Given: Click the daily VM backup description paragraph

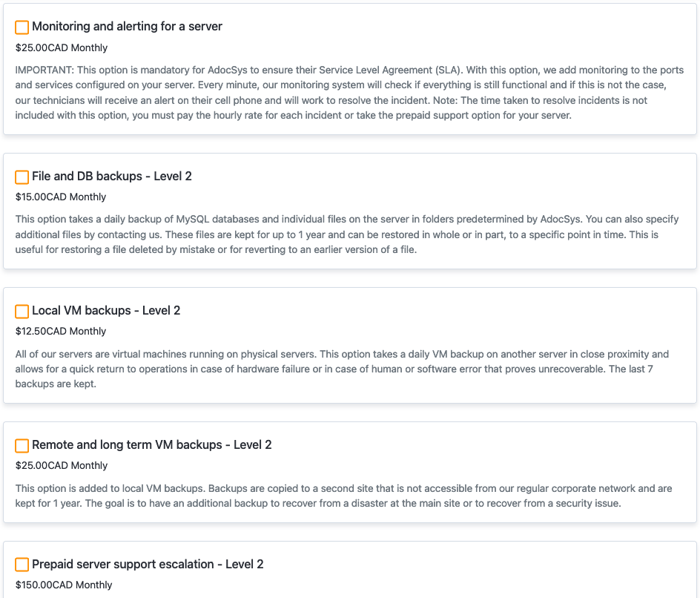Looking at the screenshot, I should click(x=349, y=369).
